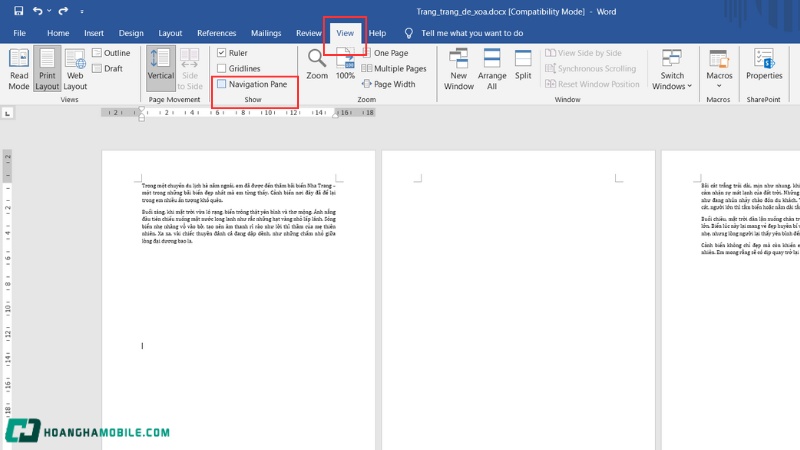
Task: Open the Layout ribbon tab
Action: 170,33
